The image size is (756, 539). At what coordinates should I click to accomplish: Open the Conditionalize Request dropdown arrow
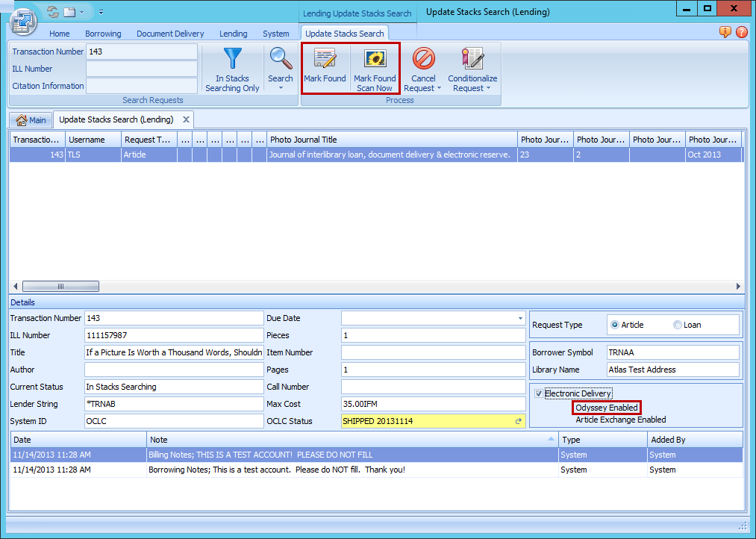pos(488,89)
